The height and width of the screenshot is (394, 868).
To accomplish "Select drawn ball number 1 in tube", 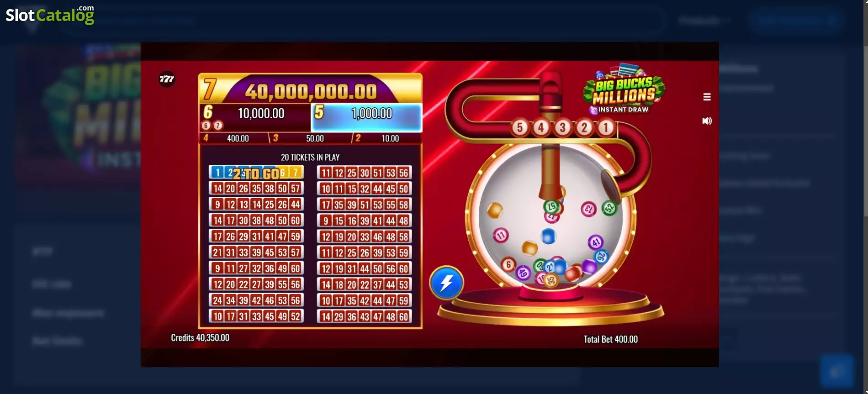I will (606, 127).
